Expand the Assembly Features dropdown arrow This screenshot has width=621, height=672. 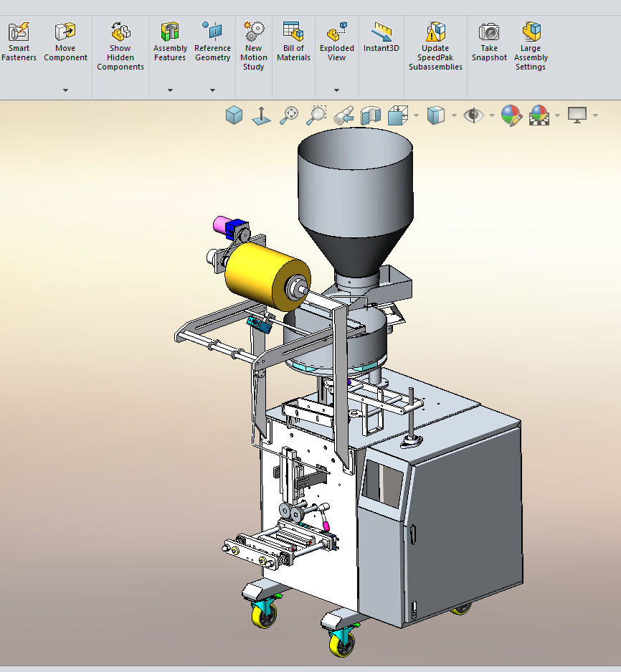tap(170, 90)
